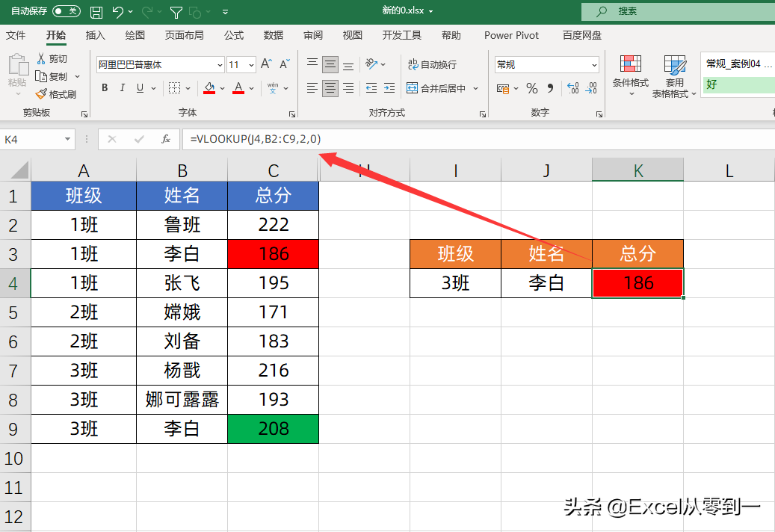775x532 pixels.
Task: Click the accounting number format icon
Action: pos(503,88)
